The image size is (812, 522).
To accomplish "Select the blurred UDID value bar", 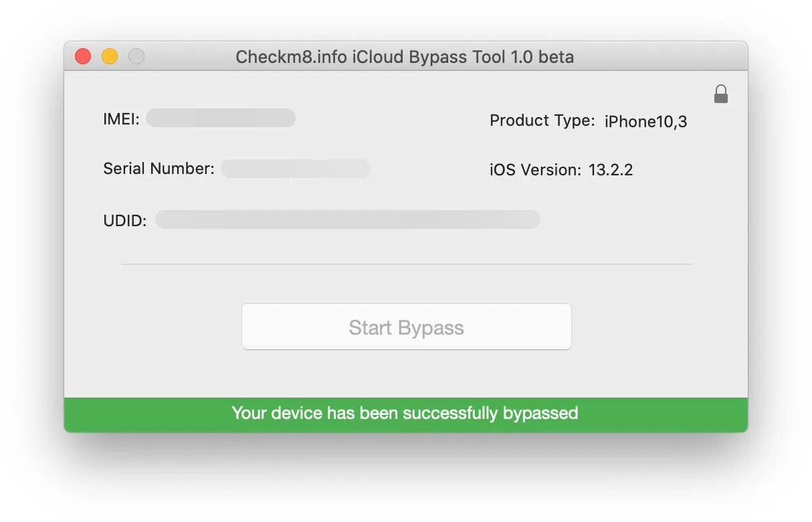I will tap(348, 219).
